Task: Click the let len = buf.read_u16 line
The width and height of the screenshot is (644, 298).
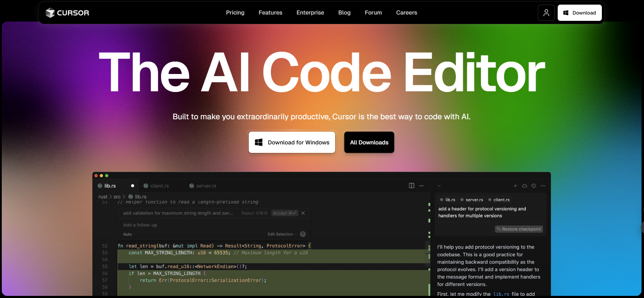Action: (x=188, y=267)
